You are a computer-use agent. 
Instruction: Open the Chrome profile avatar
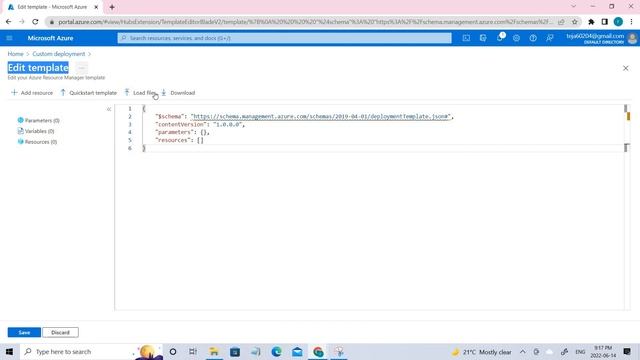click(618, 22)
